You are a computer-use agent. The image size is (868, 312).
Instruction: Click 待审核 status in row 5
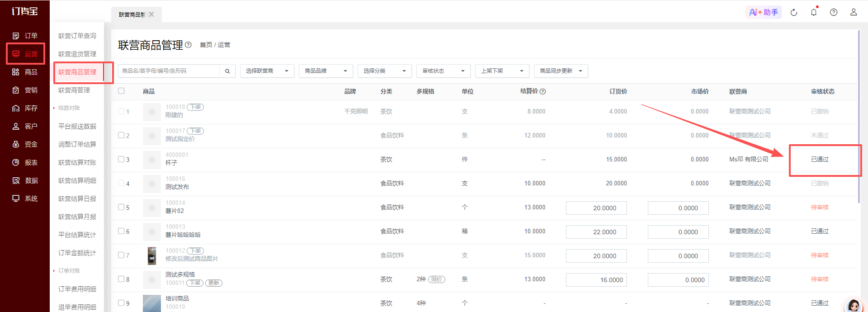pos(820,207)
